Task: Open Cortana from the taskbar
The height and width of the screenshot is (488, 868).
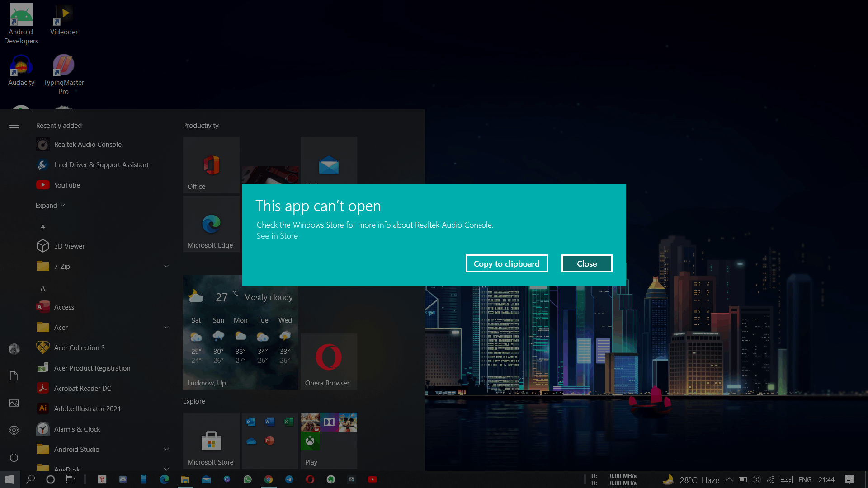Action: click(x=51, y=479)
